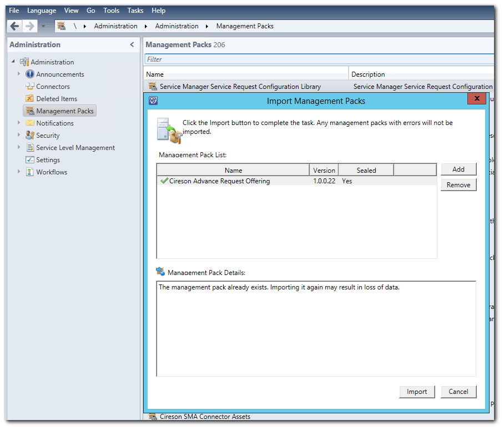Viewport: 504px width, 430px height.
Task: Click the Management Pack Details icon
Action: click(160, 272)
